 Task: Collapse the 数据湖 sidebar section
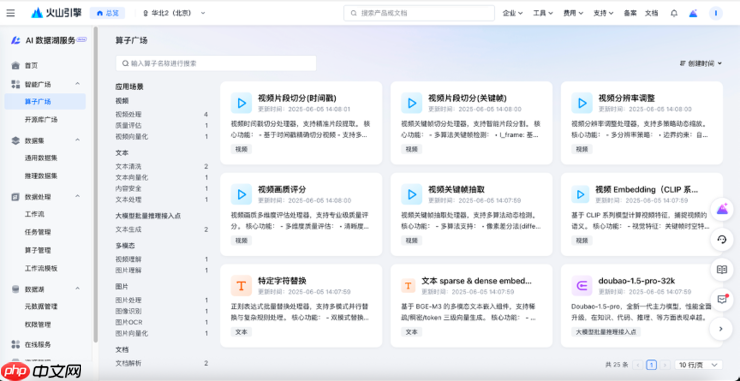click(x=77, y=288)
